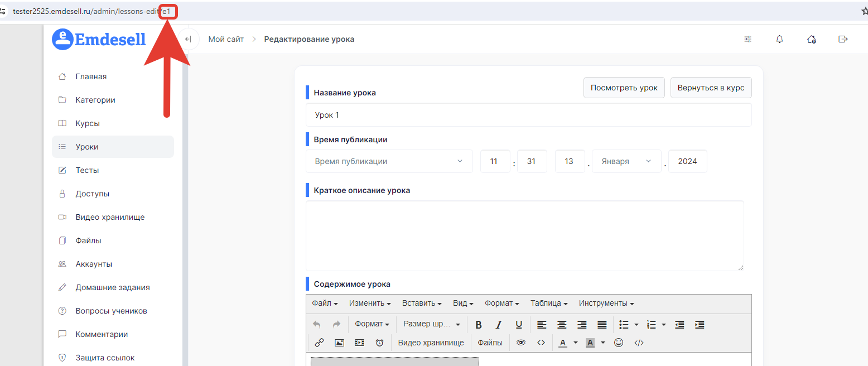Open Домашние задания in the sidebar
Screen dimensions: 868x366
click(113, 287)
